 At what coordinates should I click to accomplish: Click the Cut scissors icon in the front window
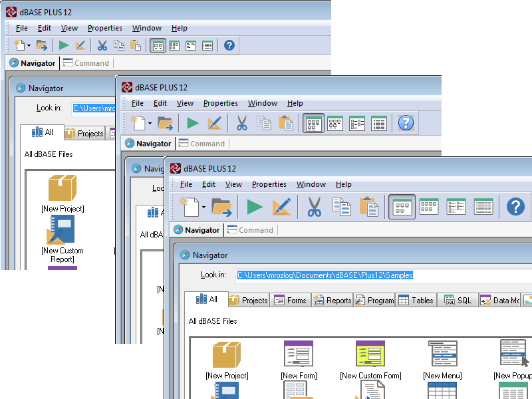[x=315, y=207]
